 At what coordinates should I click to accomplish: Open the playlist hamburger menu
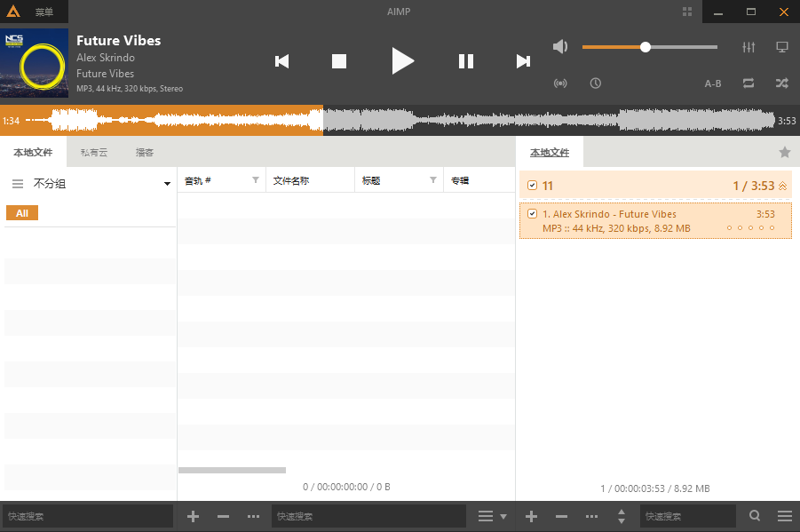click(x=785, y=516)
